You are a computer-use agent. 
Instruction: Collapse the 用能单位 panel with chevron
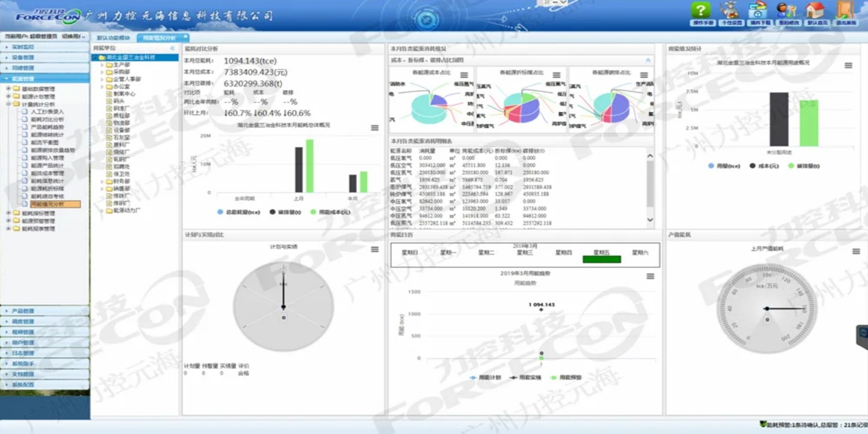(x=172, y=48)
